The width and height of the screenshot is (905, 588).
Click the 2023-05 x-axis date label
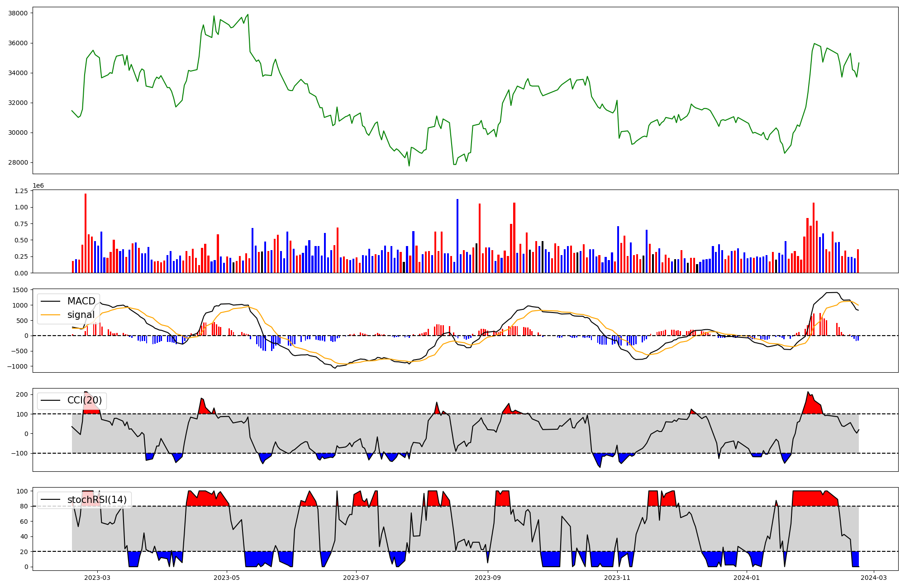[227, 578]
